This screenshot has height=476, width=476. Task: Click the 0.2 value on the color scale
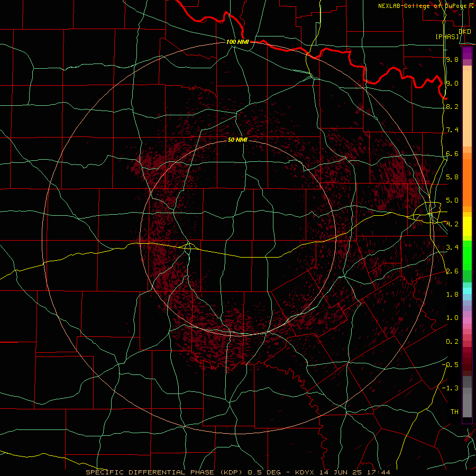coord(452,342)
